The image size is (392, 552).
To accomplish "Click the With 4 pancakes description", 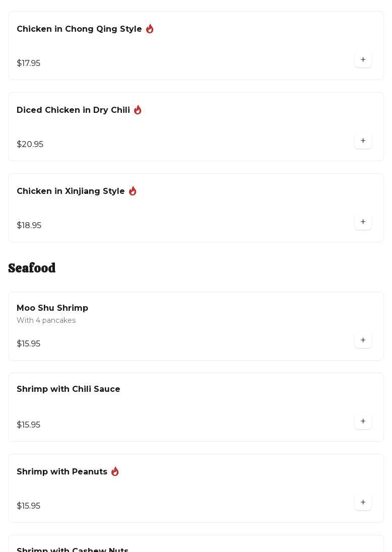I will click(x=46, y=321).
